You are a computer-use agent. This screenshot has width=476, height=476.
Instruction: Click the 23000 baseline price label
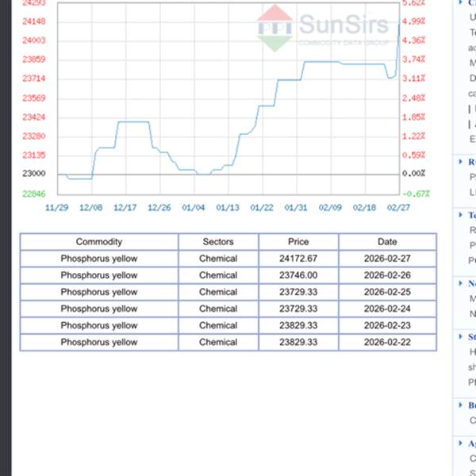pos(34,174)
